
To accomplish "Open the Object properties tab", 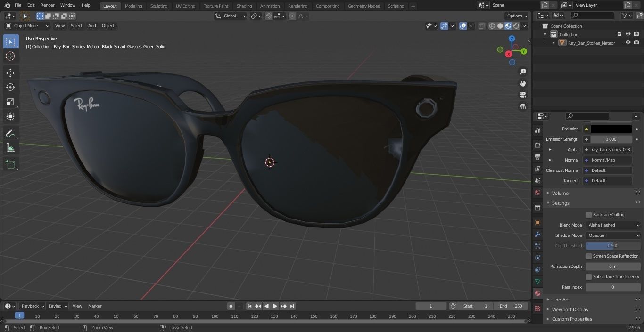I will (537, 222).
